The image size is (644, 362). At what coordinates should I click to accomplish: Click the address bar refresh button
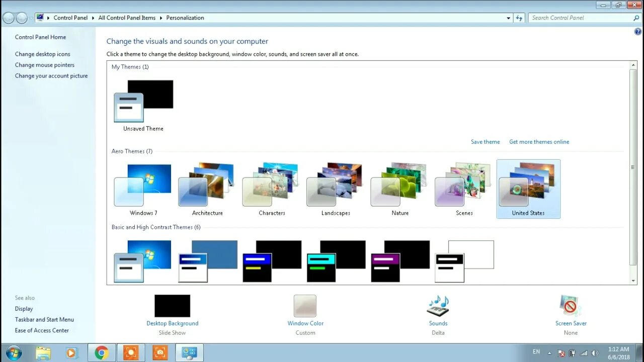(519, 18)
